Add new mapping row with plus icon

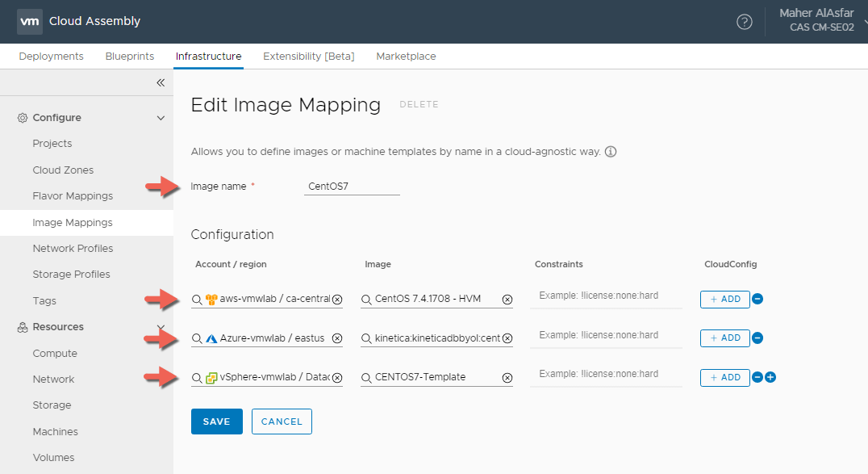770,377
